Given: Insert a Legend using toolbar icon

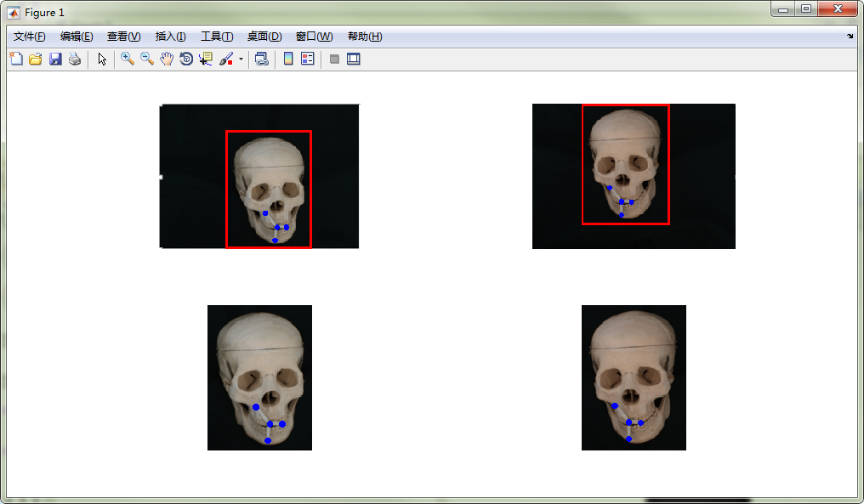Looking at the screenshot, I should coord(308,59).
